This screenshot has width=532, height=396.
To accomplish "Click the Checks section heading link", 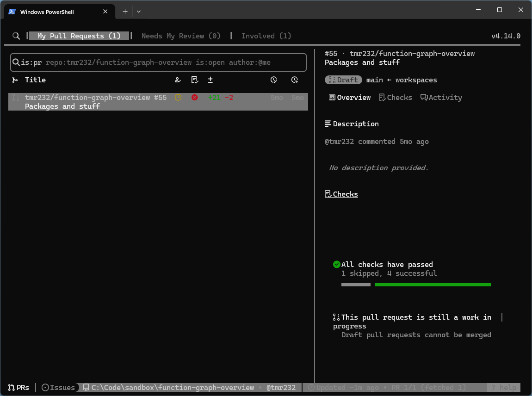I will (341, 194).
